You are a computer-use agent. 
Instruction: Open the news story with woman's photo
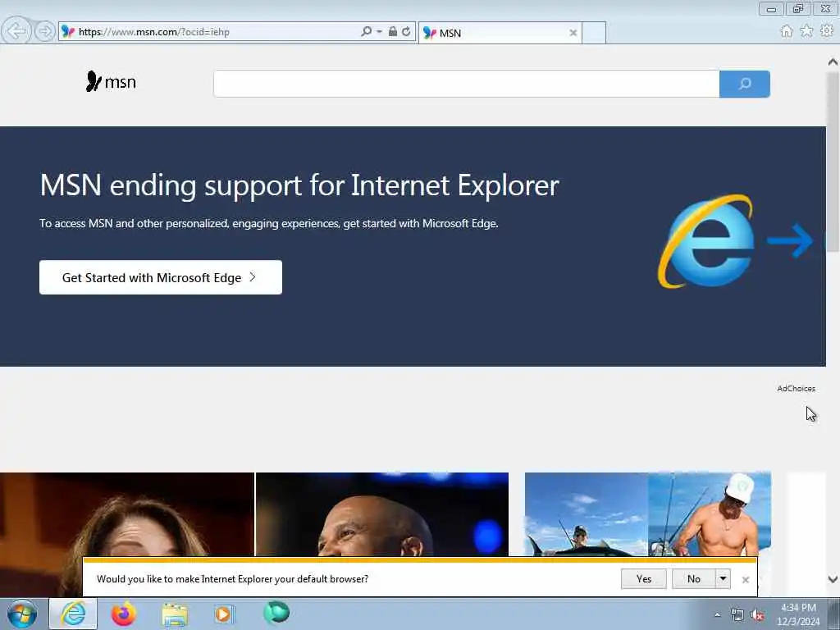127,514
